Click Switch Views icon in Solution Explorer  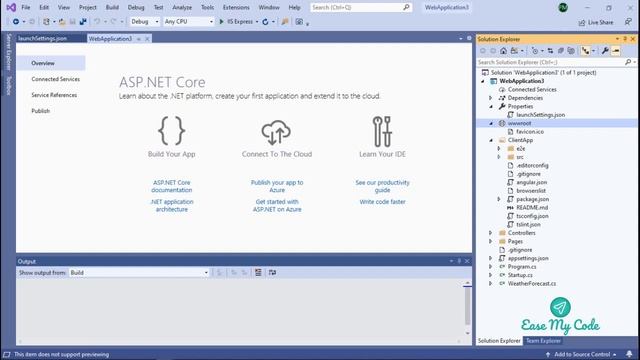514,51
